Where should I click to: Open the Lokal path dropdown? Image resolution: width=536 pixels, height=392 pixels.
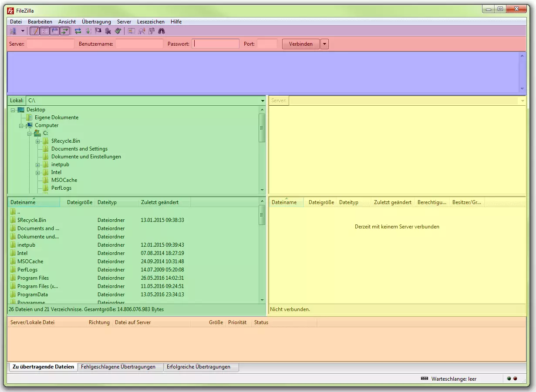click(263, 101)
